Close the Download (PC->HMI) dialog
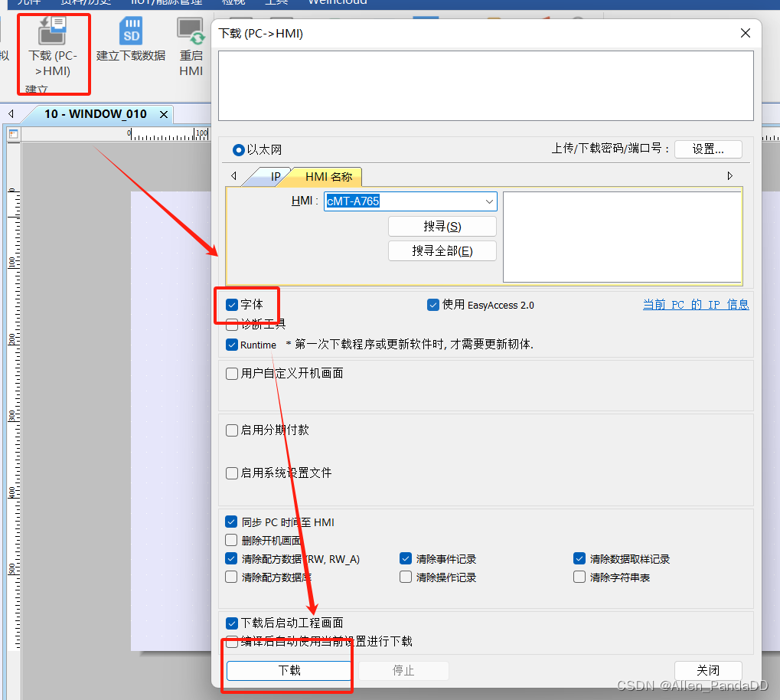The height and width of the screenshot is (700, 780). [746, 33]
